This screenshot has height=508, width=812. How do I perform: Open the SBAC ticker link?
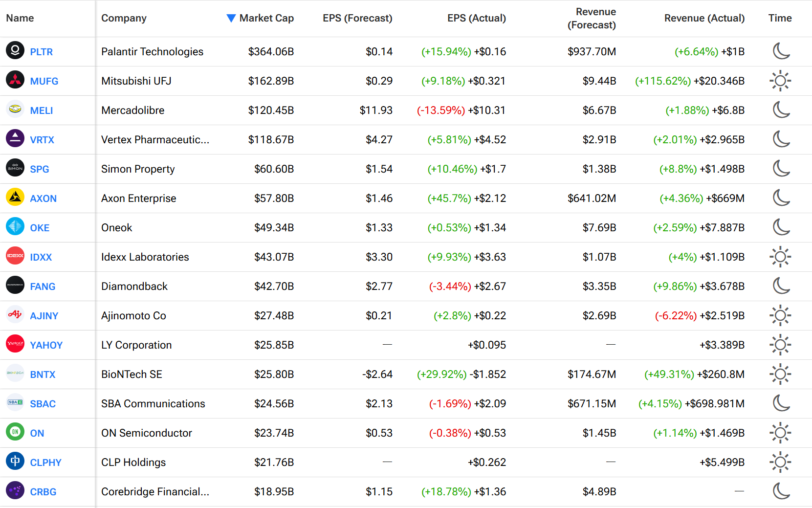tap(43, 404)
